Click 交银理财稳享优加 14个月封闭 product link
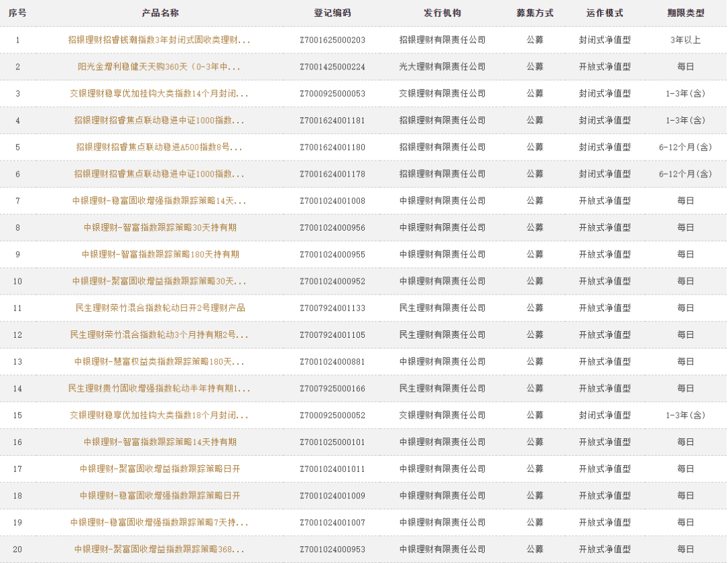This screenshot has width=728, height=563. coord(159,94)
